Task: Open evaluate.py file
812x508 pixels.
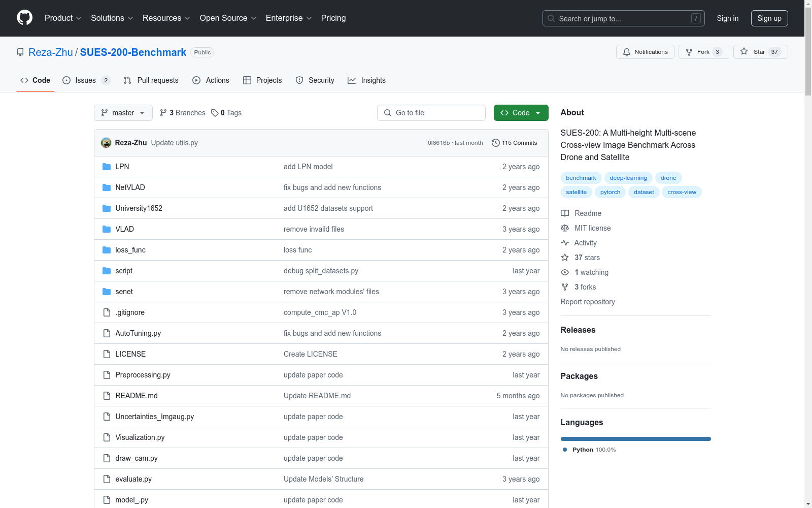Action: (133, 479)
